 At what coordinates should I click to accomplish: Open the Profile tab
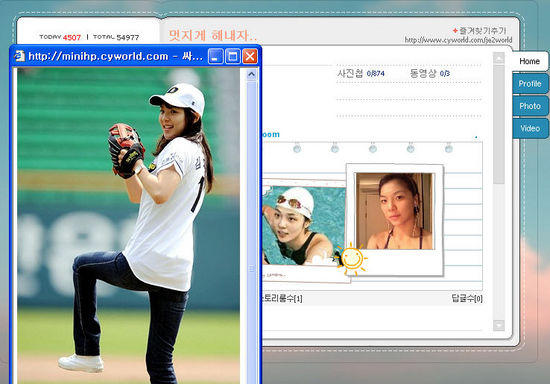click(x=530, y=83)
